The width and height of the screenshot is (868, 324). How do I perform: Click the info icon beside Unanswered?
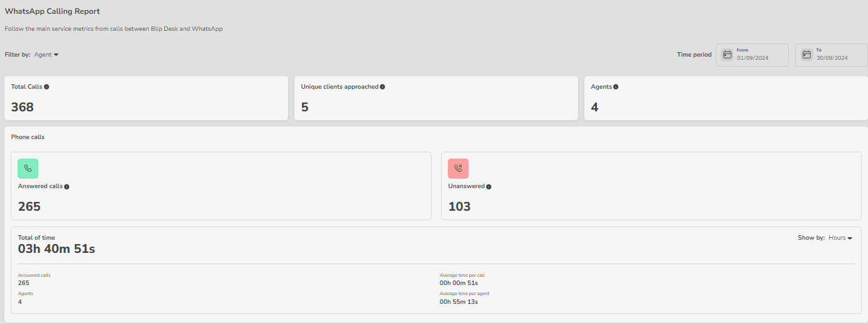click(489, 187)
